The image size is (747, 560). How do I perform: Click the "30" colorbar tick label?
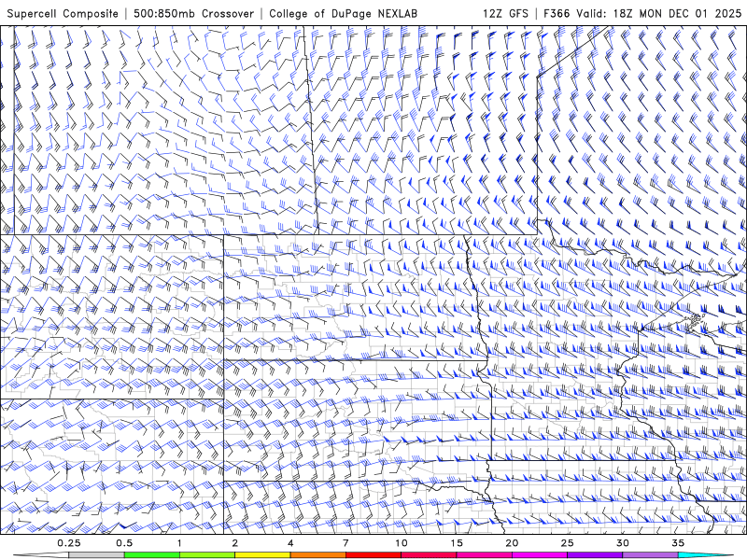(622, 543)
